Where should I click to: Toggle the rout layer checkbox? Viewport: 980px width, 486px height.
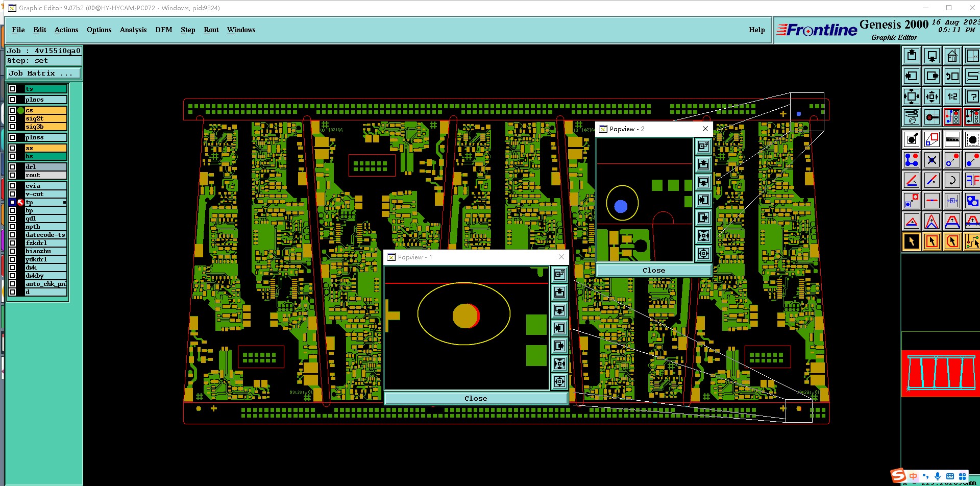[x=12, y=175]
